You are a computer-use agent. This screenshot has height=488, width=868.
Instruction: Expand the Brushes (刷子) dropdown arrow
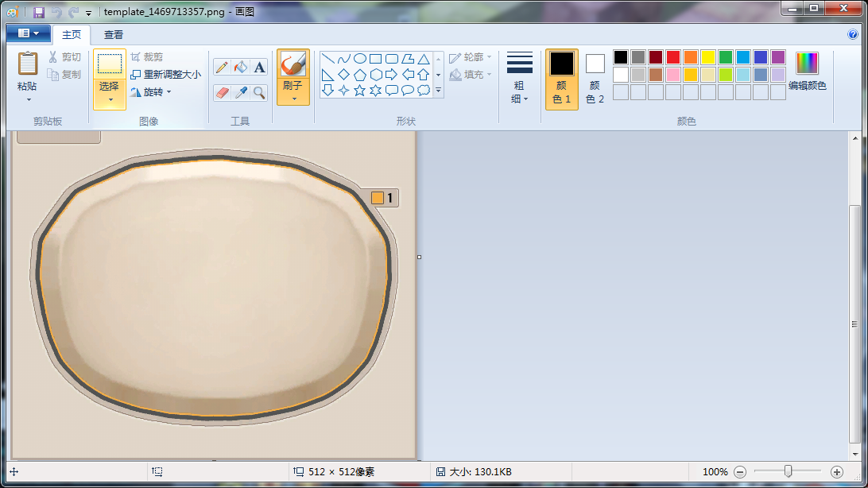[293, 99]
